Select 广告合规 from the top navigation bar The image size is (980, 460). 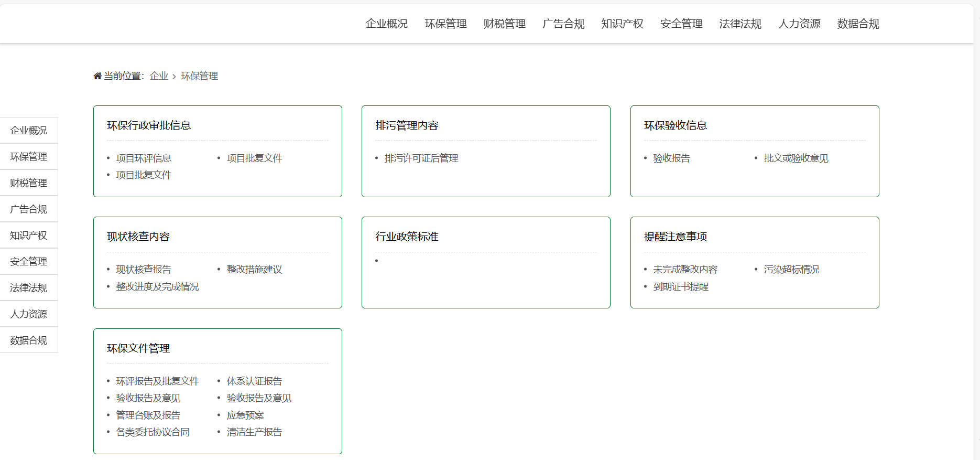(x=563, y=24)
